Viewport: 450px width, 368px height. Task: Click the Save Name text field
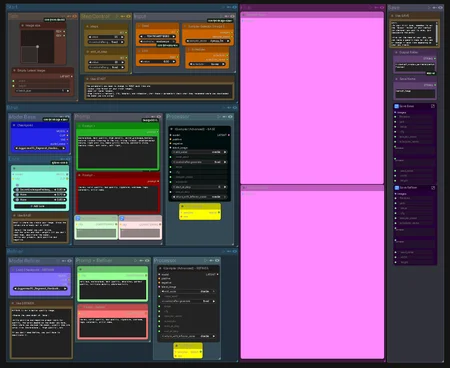coord(415,93)
